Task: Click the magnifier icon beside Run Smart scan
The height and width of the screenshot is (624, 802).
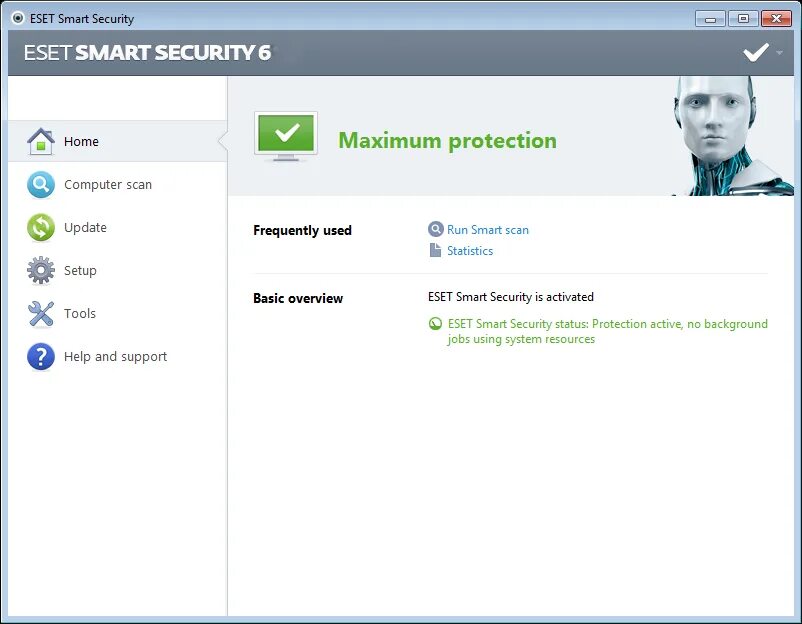Action: pos(435,230)
